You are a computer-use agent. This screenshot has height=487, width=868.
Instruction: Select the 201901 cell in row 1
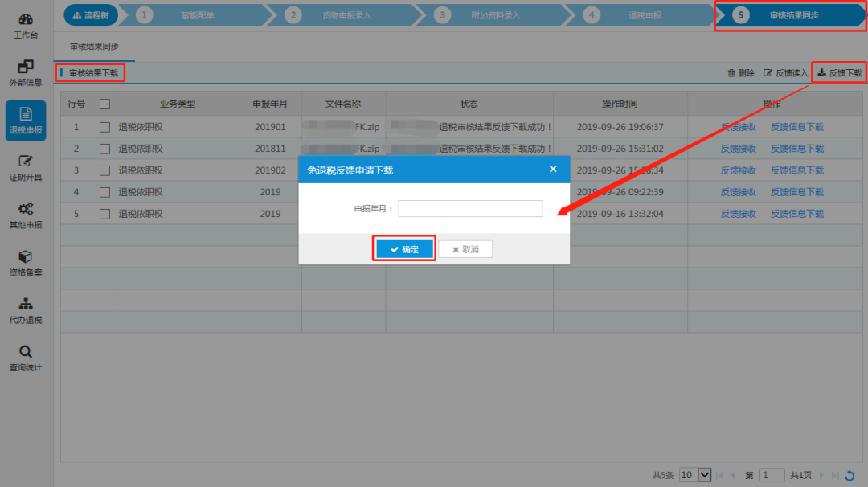tap(270, 127)
